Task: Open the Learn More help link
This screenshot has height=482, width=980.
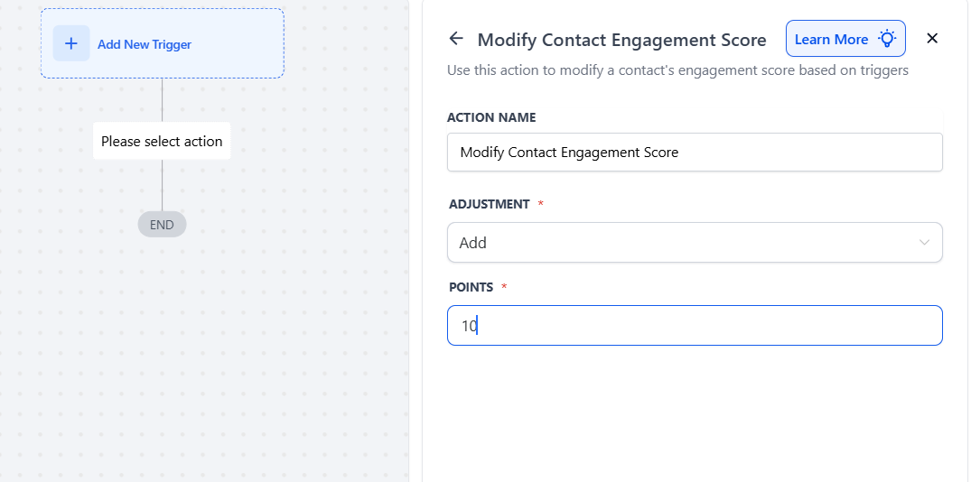Action: coord(831,39)
